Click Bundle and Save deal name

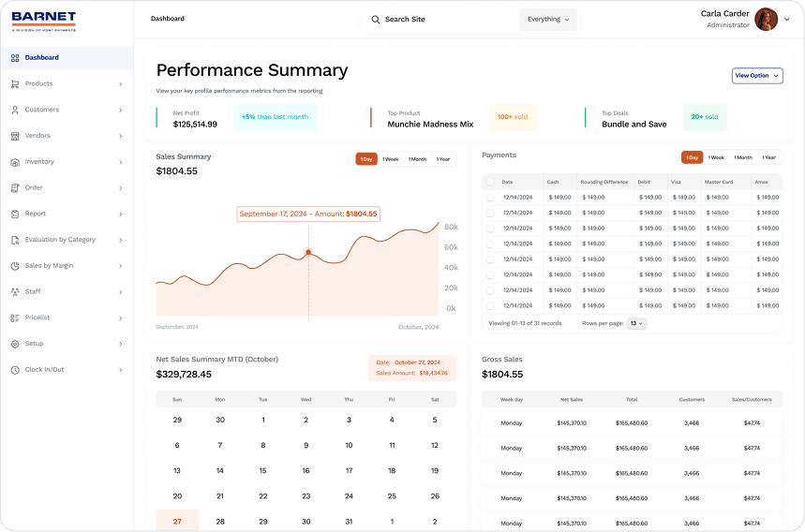634,125
